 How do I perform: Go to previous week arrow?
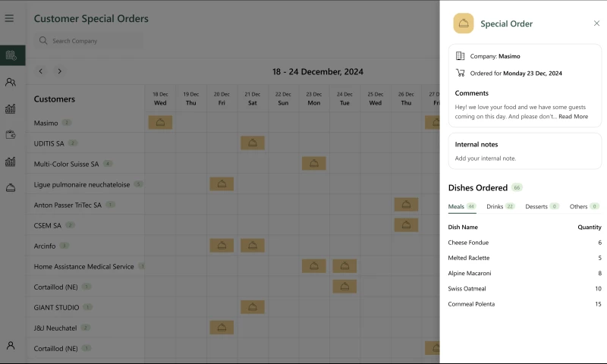pos(41,71)
